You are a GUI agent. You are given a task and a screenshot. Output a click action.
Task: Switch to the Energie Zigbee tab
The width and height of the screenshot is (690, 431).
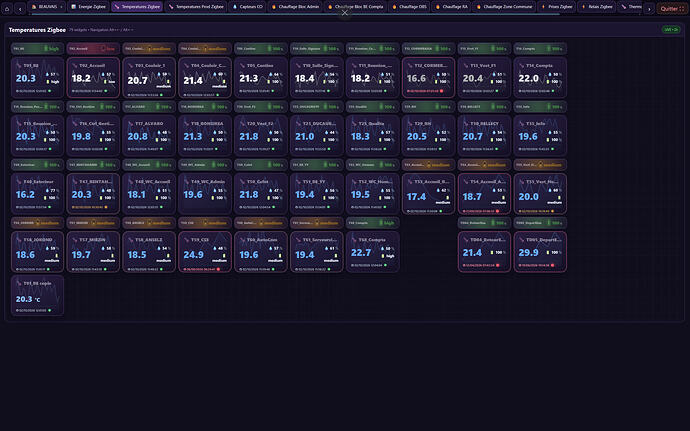pyautogui.click(x=88, y=7)
